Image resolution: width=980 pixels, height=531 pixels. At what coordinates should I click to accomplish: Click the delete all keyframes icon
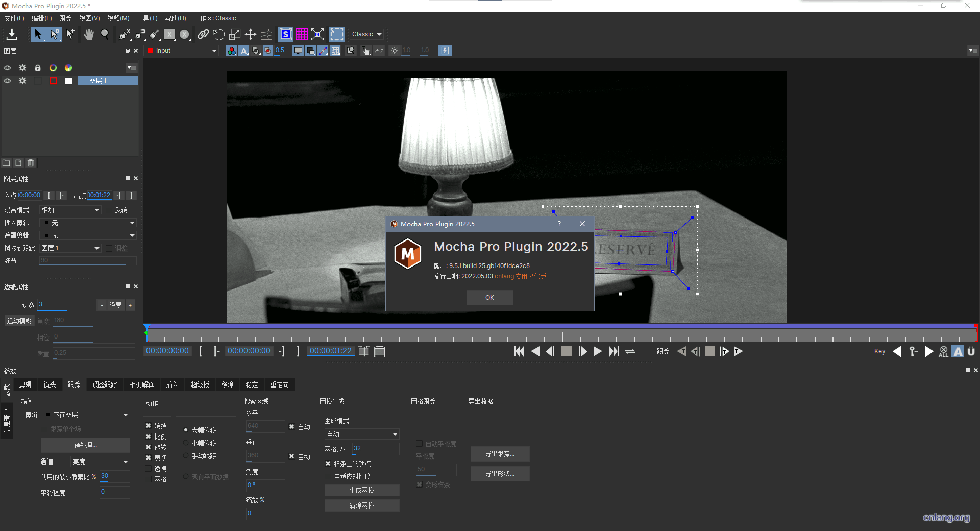[943, 351]
